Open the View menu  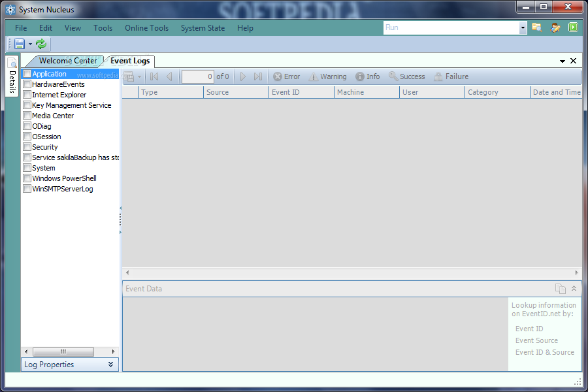[73, 28]
